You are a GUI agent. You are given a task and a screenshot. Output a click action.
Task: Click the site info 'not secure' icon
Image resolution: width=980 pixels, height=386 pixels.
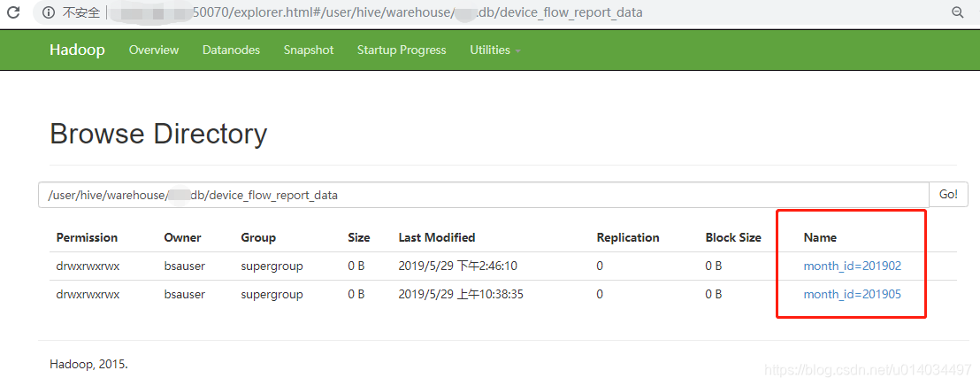pyautogui.click(x=49, y=12)
